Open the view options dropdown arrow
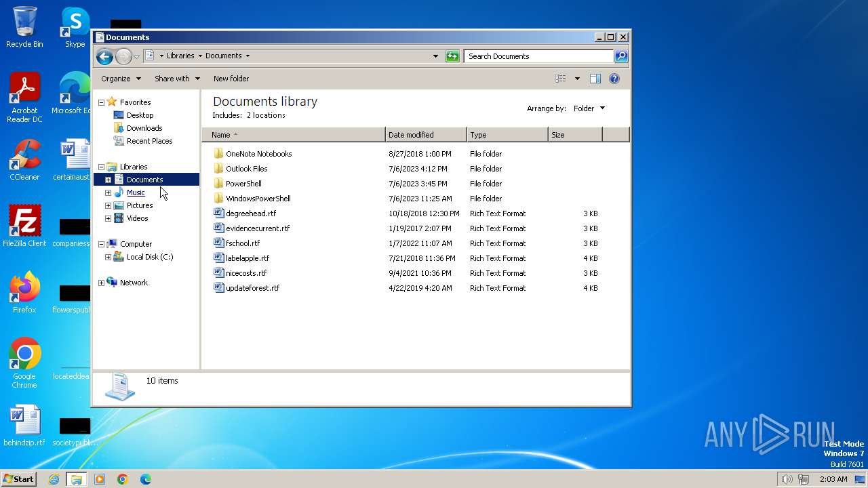868x488 pixels. coord(577,79)
